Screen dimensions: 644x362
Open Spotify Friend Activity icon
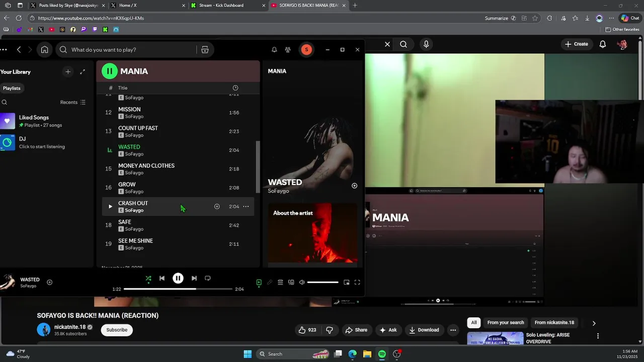[288, 50]
